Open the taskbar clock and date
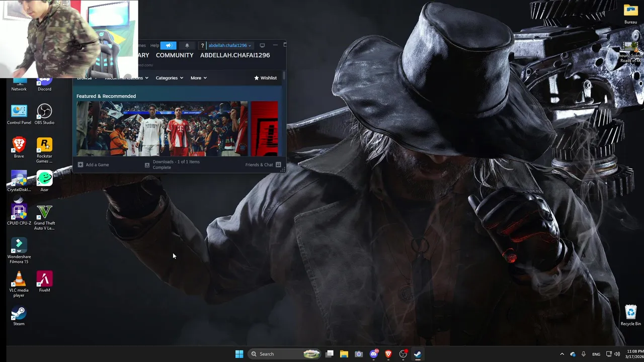 634,354
